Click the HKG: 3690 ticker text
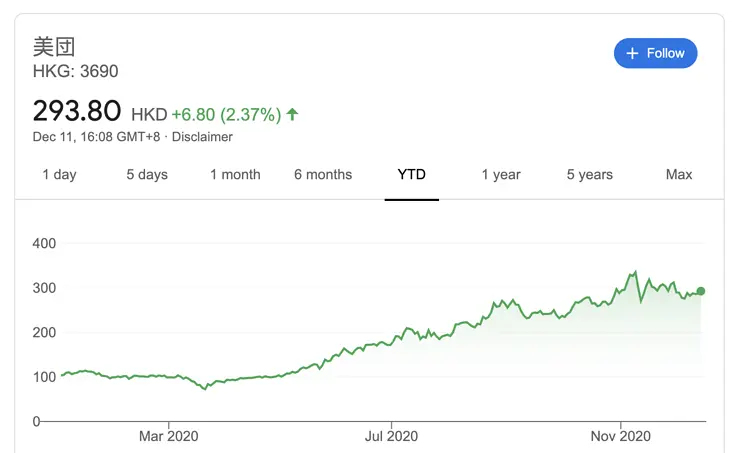 [75, 71]
